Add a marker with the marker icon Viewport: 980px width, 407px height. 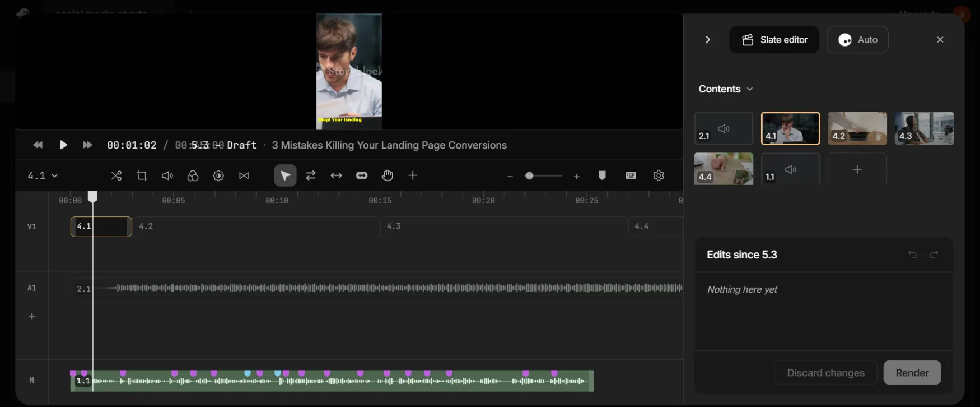[x=602, y=175]
